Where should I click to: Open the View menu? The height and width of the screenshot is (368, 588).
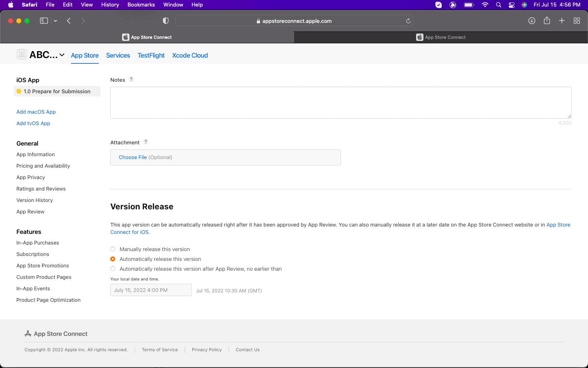(87, 5)
